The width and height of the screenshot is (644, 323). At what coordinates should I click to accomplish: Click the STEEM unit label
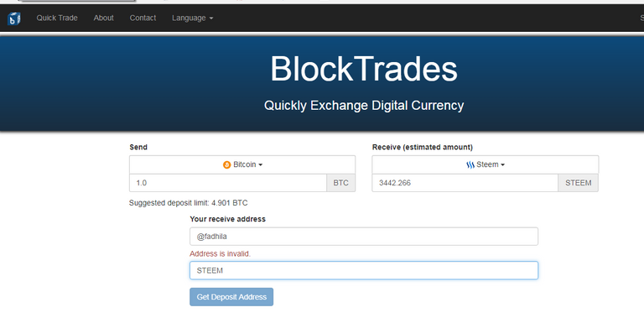pyautogui.click(x=579, y=183)
